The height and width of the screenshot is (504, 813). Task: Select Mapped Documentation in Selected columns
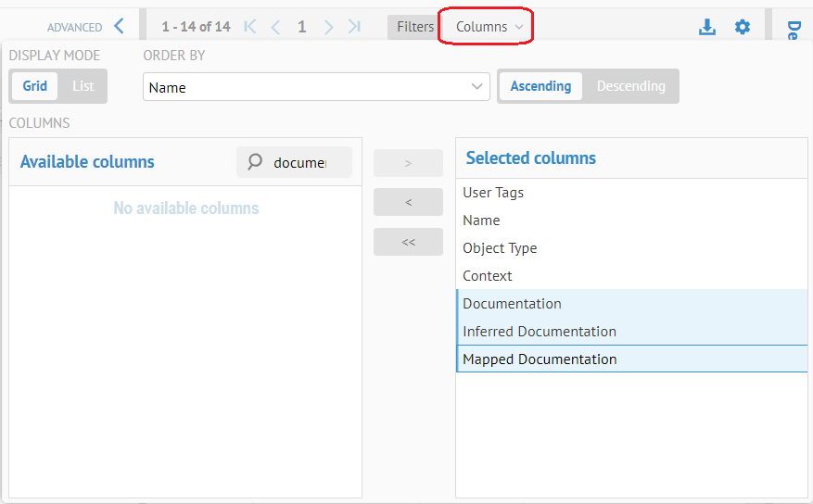pos(540,359)
